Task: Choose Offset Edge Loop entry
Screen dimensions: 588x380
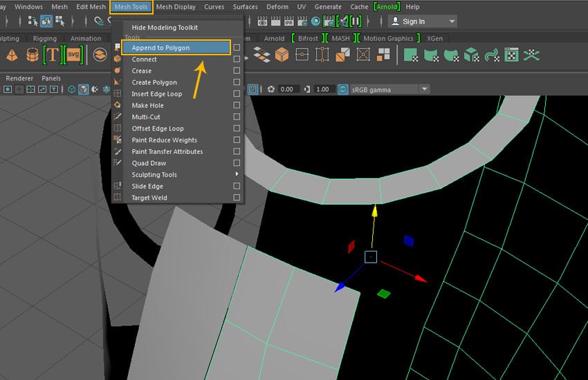Action: point(158,129)
